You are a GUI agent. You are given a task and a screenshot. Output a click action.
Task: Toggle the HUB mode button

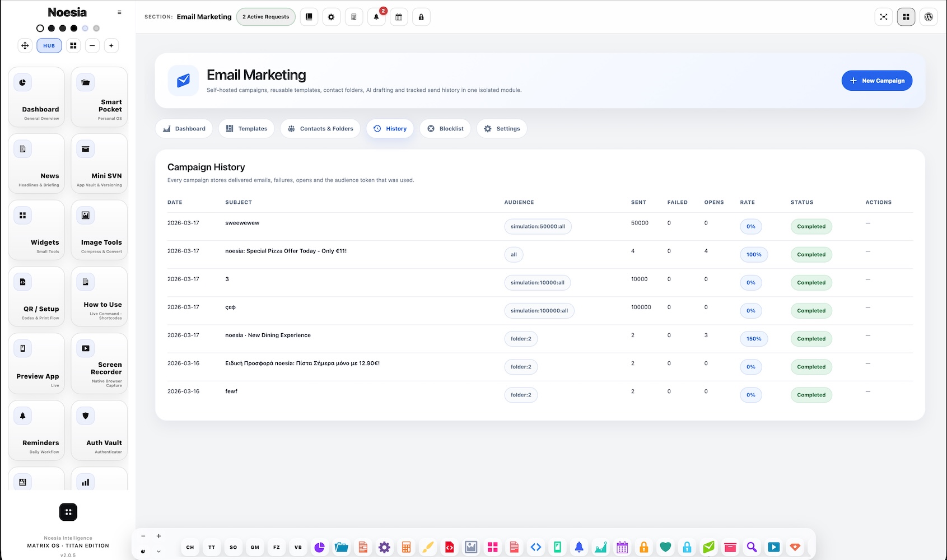(49, 45)
